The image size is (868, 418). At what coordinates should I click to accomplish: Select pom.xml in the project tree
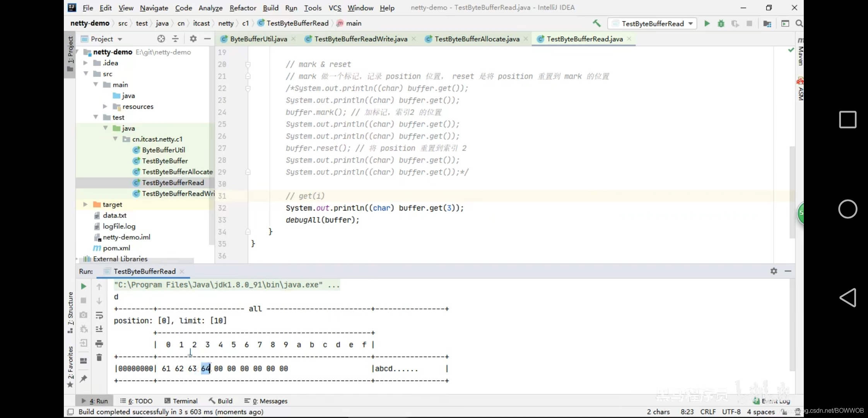[x=116, y=248]
